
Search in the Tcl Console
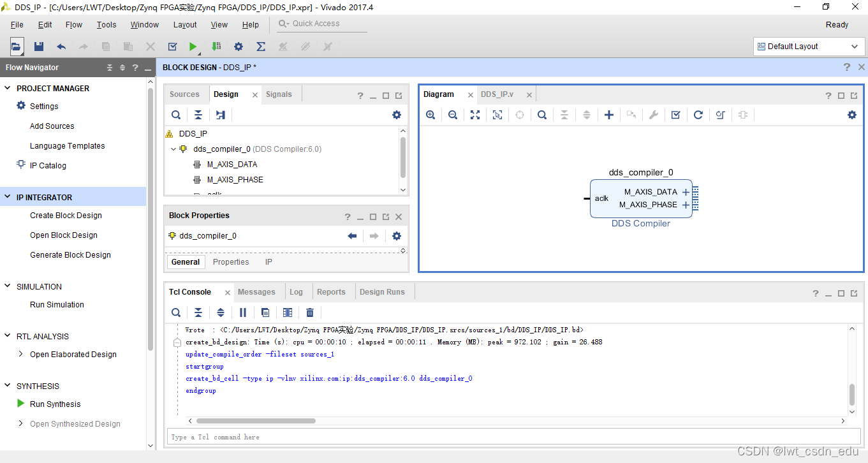pos(176,312)
